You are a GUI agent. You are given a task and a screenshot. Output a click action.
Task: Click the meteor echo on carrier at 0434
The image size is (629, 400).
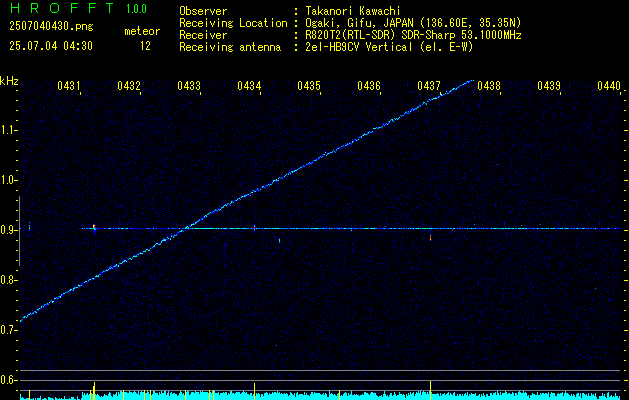click(x=254, y=228)
